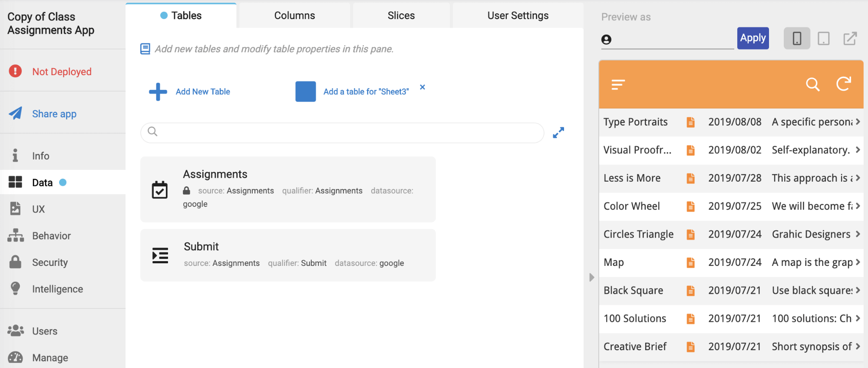Click Add a table for "Sheet3" link

(366, 92)
